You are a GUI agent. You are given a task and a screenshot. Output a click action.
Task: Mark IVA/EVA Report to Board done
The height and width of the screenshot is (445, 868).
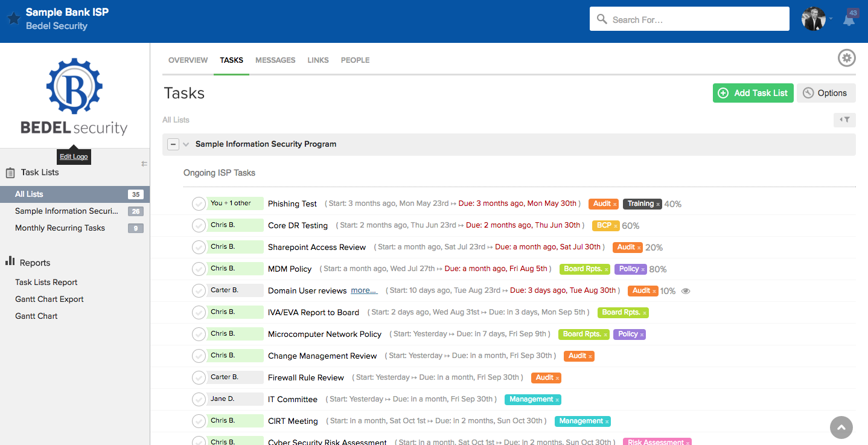[x=199, y=313]
